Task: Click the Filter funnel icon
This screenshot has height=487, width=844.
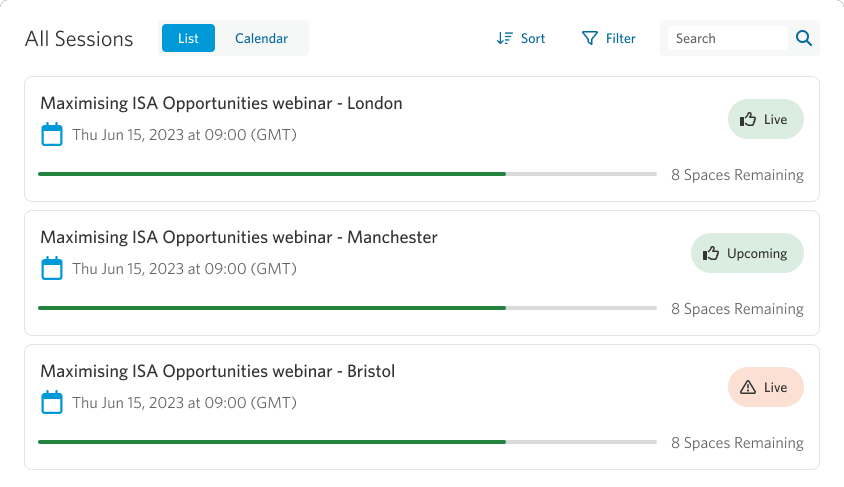Action: pyautogui.click(x=590, y=38)
